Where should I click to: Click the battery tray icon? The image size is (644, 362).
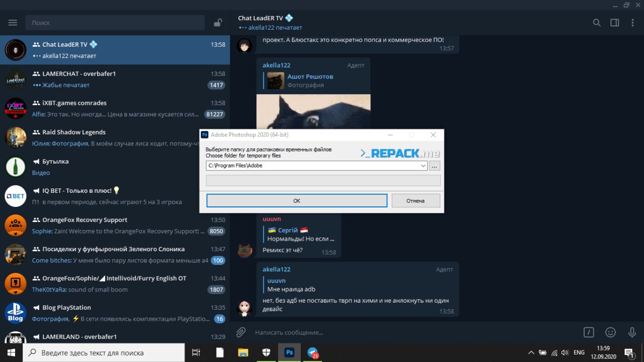[x=543, y=352]
